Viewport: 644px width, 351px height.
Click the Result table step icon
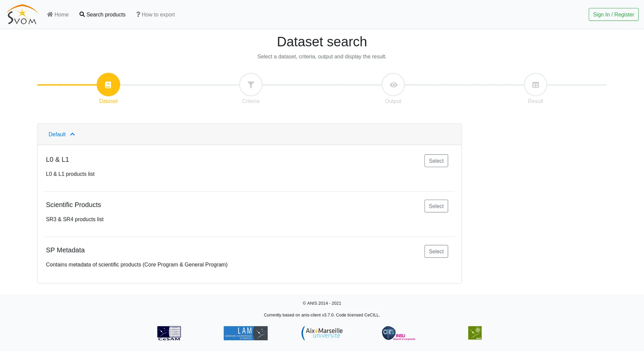[535, 85]
